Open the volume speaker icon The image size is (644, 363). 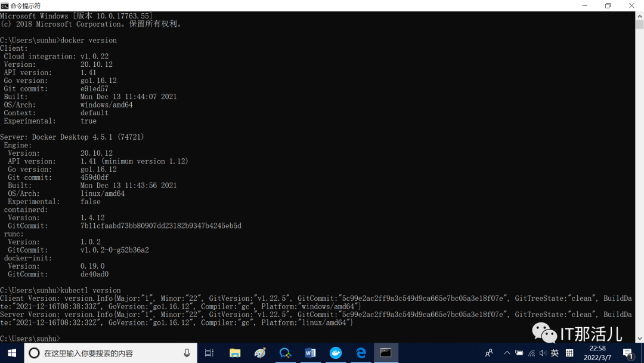click(x=543, y=353)
